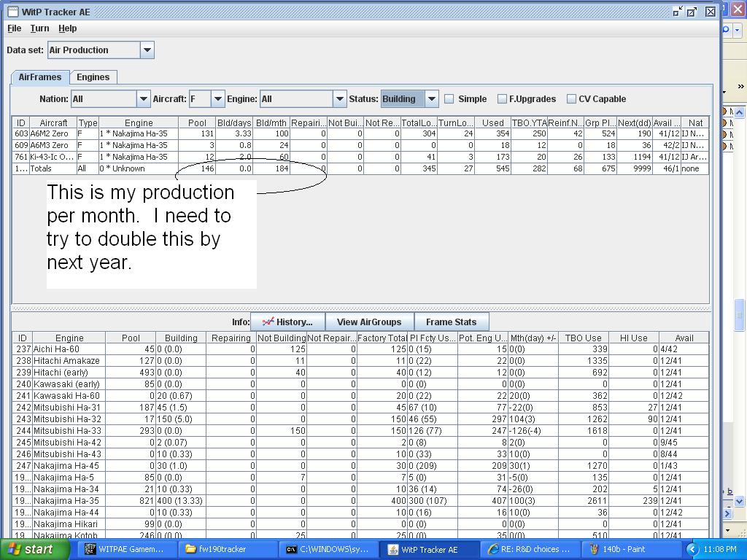
Task: Select the Totals row in airframes table
Action: [360, 168]
